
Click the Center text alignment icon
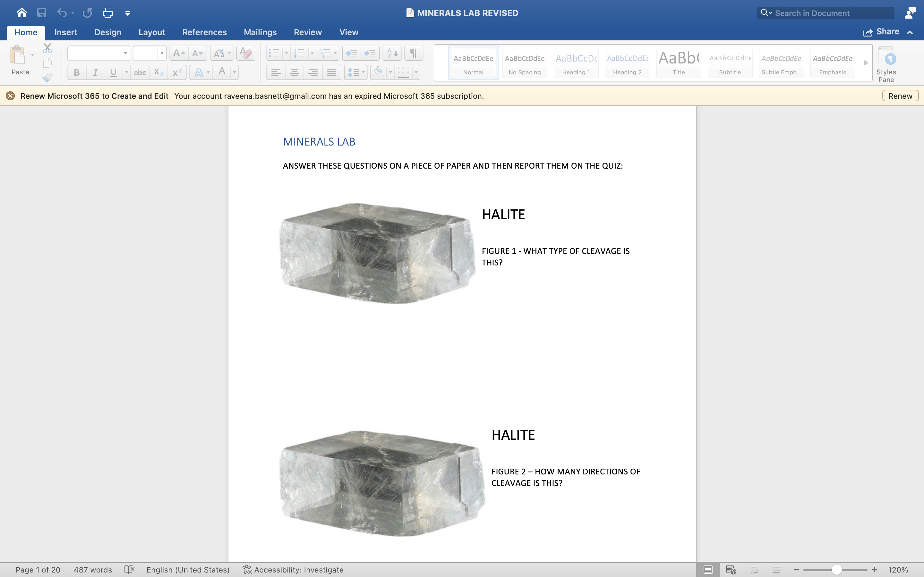294,72
